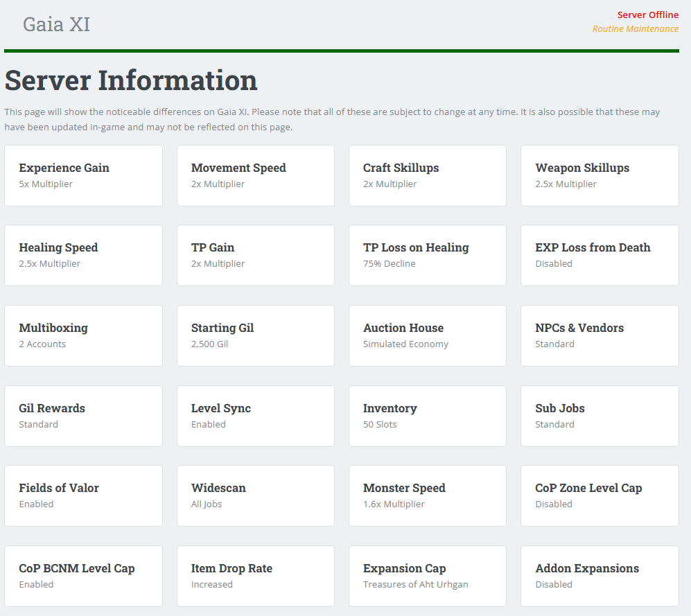
Task: Click the '2 Accounts' value text
Action: tap(42, 344)
